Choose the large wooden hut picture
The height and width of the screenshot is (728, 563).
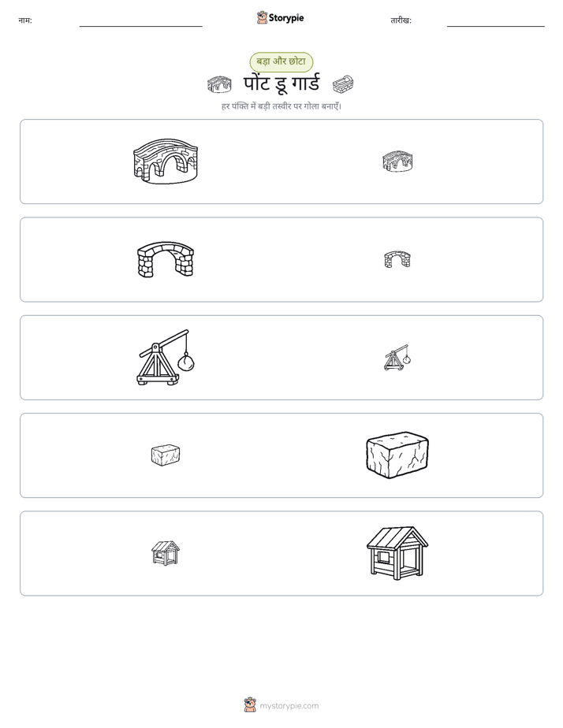pos(397,553)
